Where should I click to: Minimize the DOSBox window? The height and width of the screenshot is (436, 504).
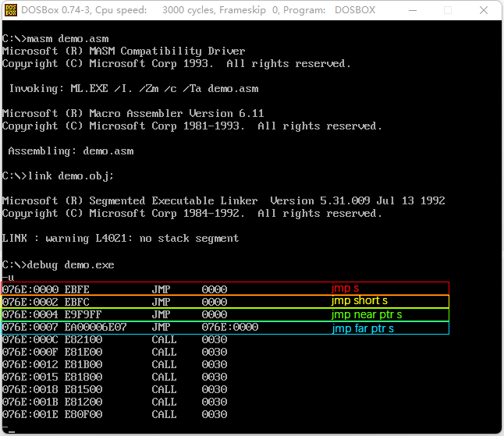pos(413,10)
